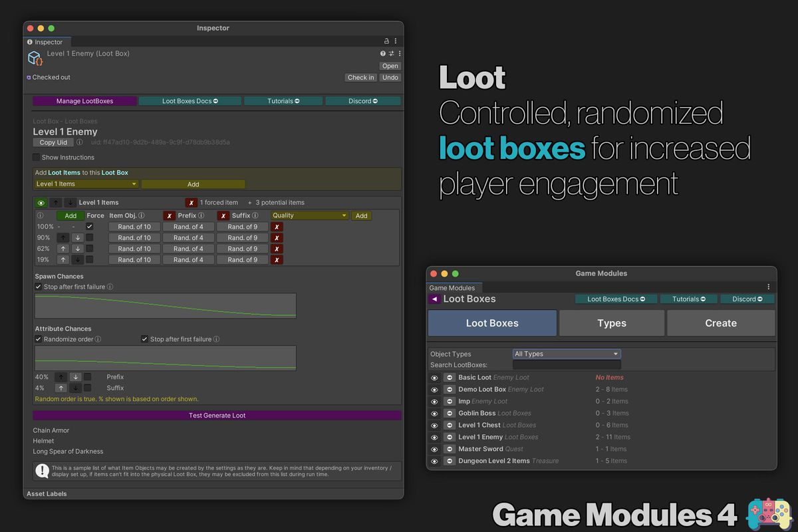Click the red X next to 1 forced item

coord(192,203)
